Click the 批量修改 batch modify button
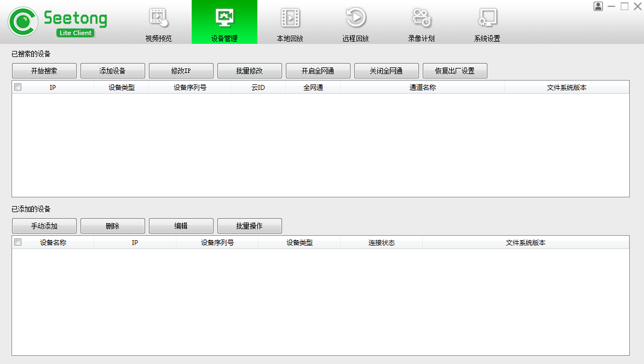The image size is (644, 364). click(249, 70)
